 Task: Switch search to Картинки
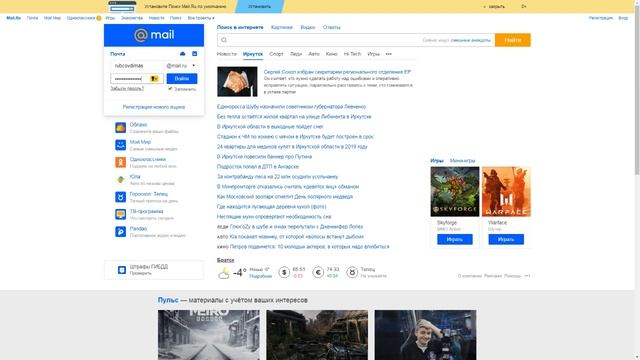click(x=282, y=27)
